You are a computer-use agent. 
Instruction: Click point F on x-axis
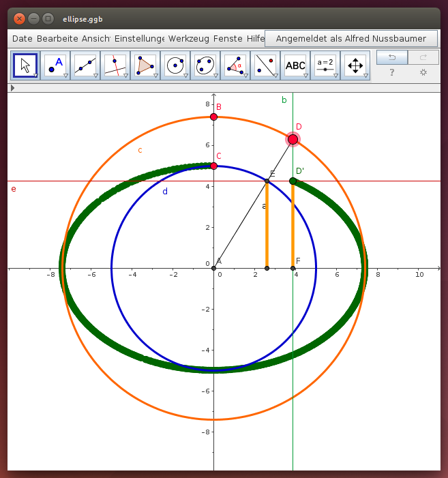[x=293, y=268]
